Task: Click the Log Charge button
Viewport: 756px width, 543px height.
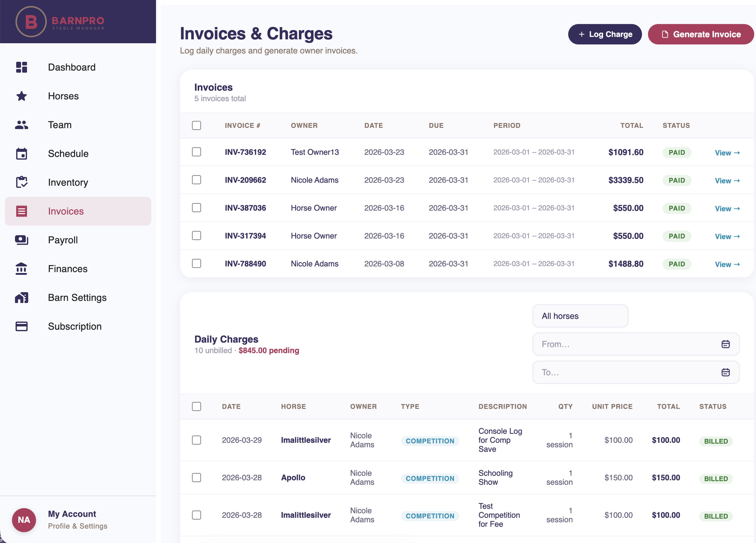Action: point(605,34)
